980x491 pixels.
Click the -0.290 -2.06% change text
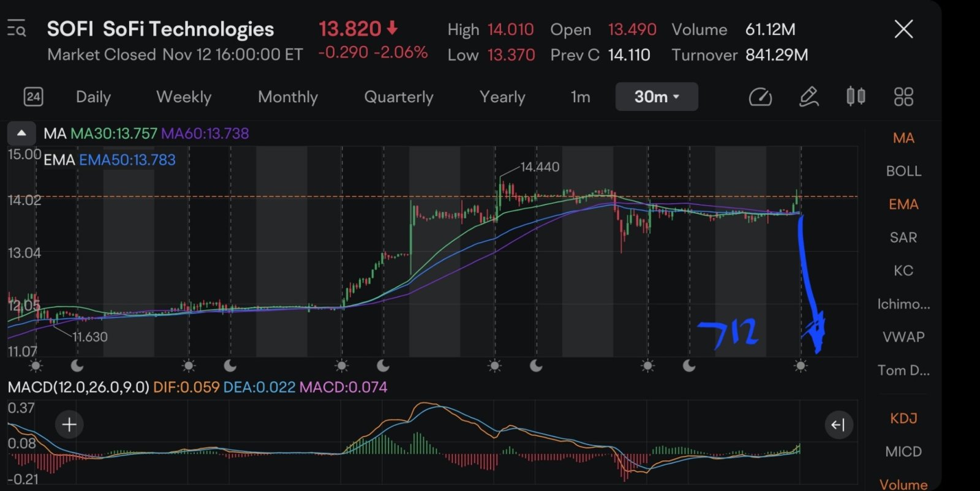coord(372,53)
